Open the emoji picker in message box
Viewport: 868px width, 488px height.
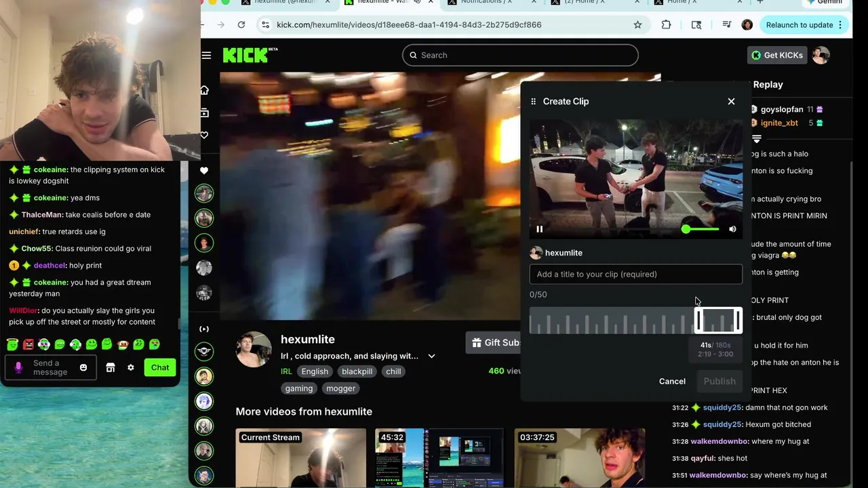83,368
